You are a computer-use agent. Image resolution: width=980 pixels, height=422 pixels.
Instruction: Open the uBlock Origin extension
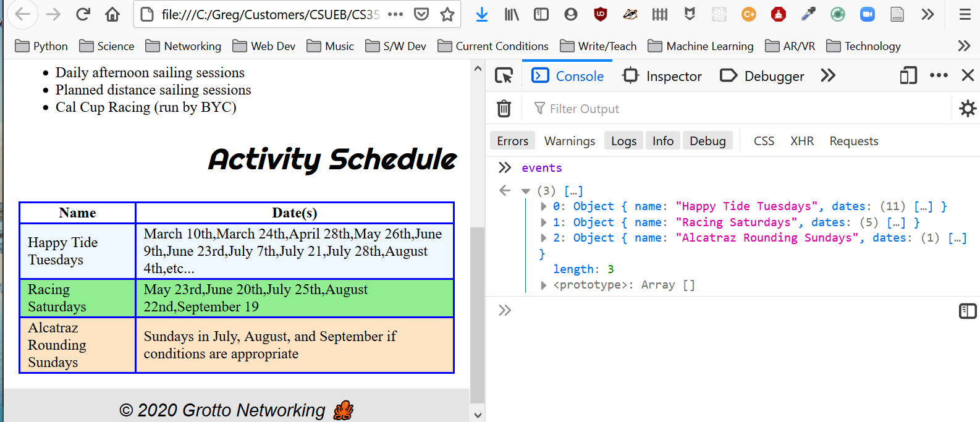click(601, 14)
